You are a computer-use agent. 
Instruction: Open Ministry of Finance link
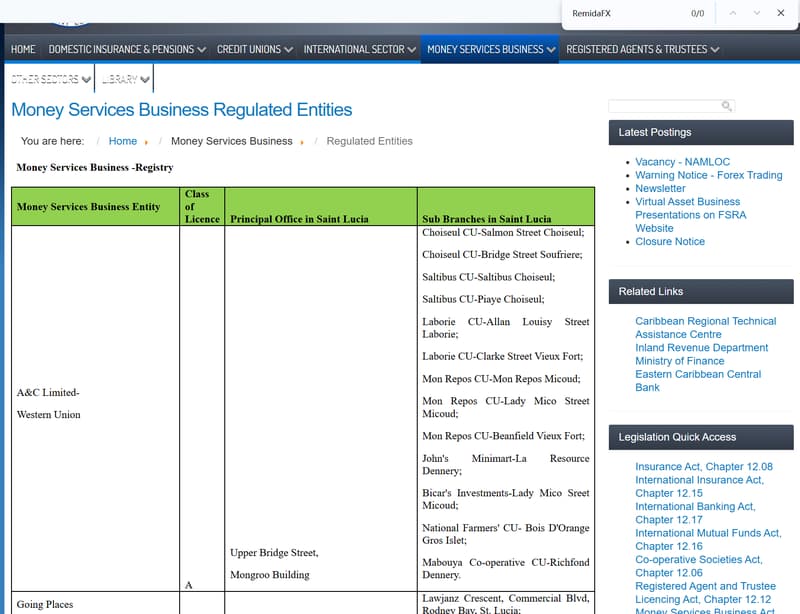(x=680, y=361)
